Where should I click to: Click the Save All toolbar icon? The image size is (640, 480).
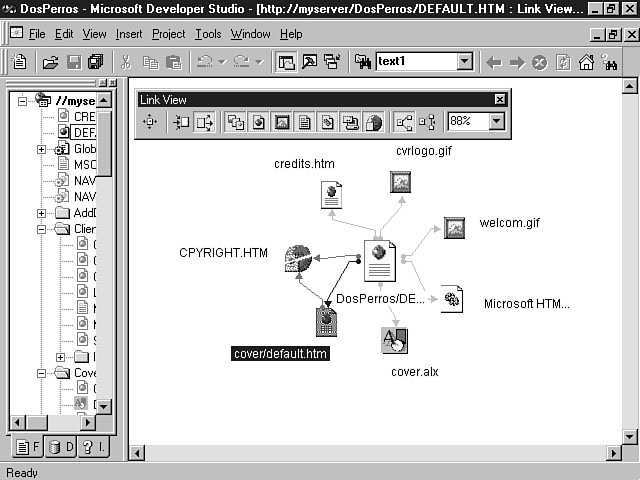click(x=96, y=62)
